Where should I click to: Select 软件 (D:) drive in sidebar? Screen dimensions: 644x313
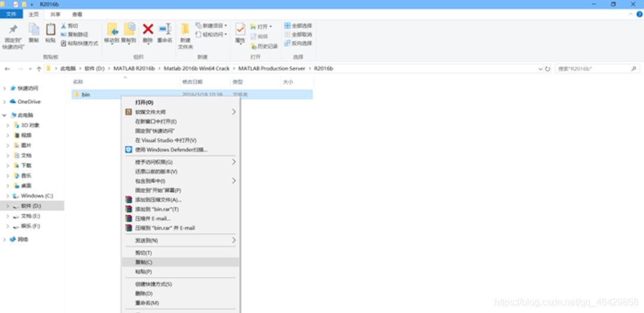pos(31,206)
